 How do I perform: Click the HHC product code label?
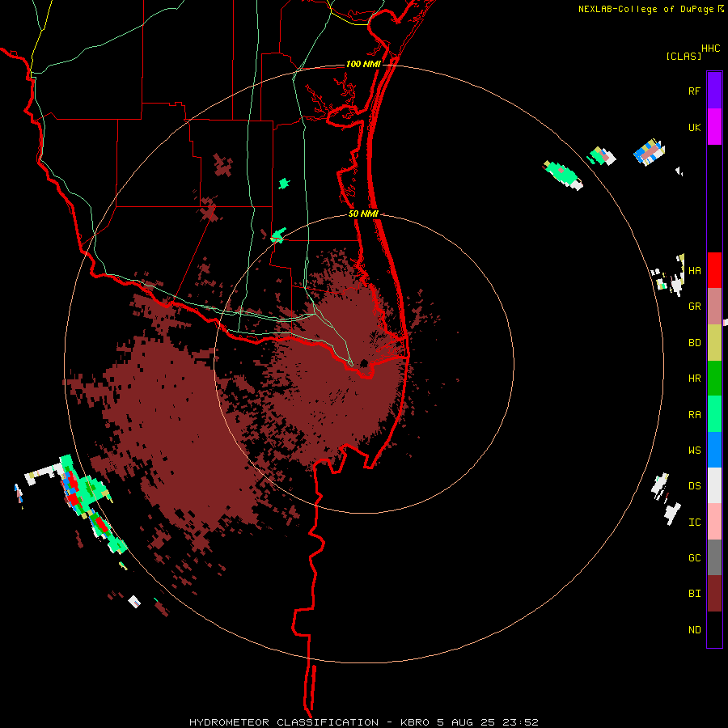tap(710, 49)
